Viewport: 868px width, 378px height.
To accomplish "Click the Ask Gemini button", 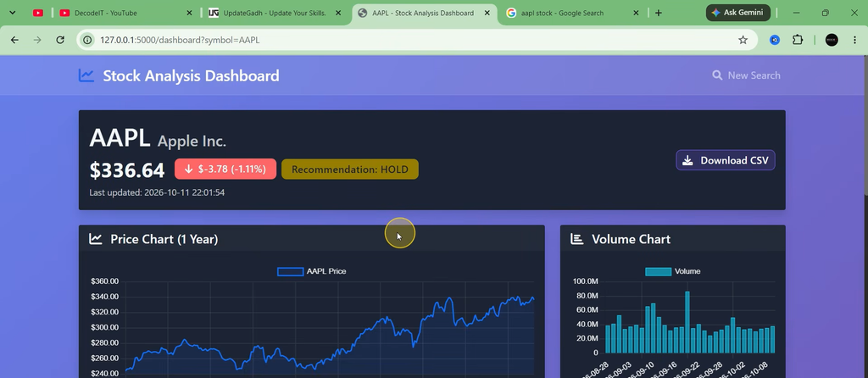I will 738,13.
